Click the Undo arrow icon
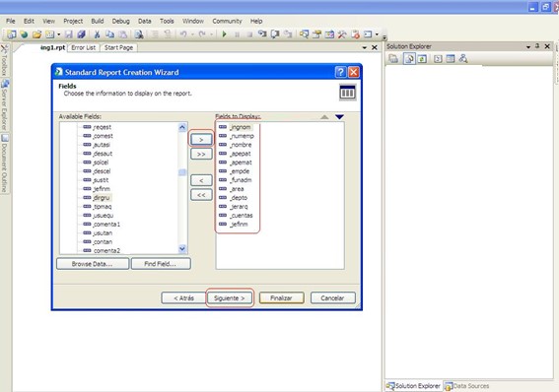The height and width of the screenshot is (392, 559). tap(183, 34)
